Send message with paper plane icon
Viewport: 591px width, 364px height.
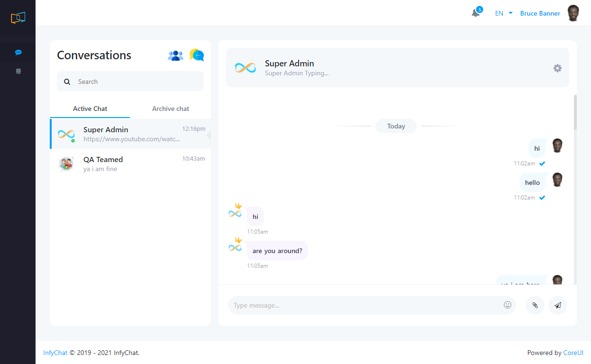pos(558,305)
